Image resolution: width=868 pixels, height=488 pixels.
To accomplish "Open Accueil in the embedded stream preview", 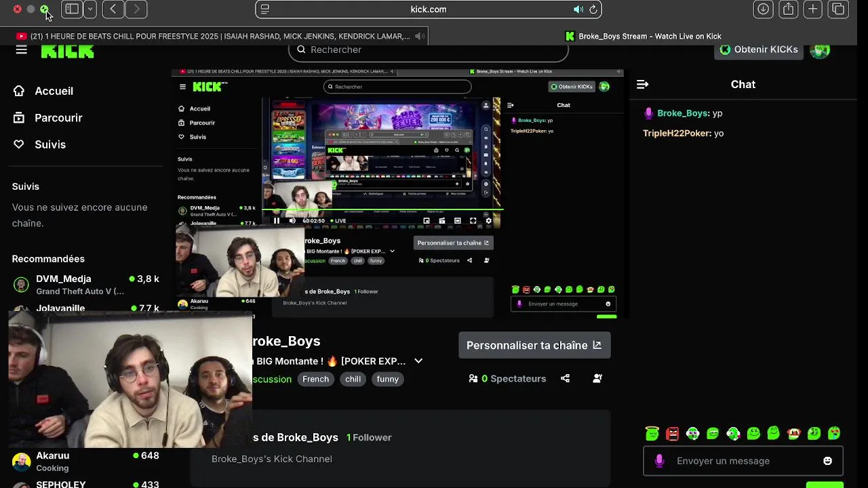I will click(x=199, y=108).
